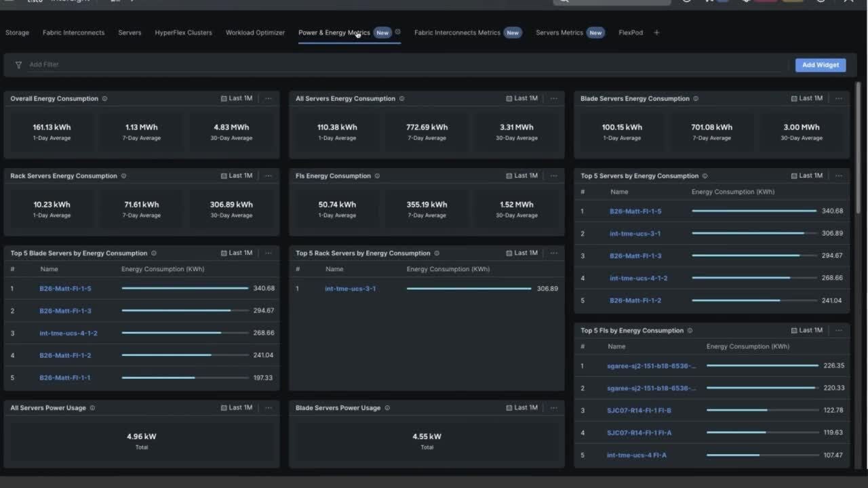Click the Add Widget button
Image resolution: width=868 pixels, height=488 pixels.
click(x=821, y=65)
